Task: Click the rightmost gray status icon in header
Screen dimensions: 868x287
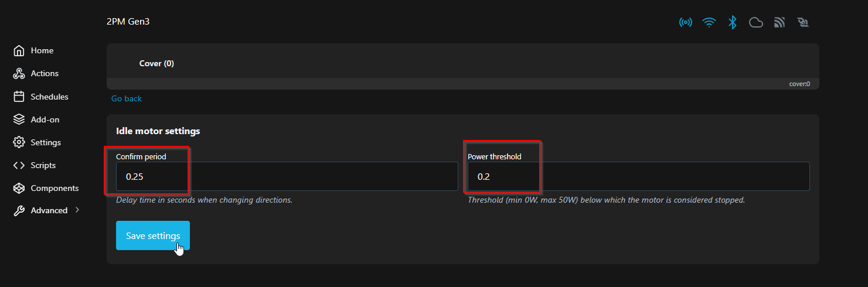Action: coord(803,22)
